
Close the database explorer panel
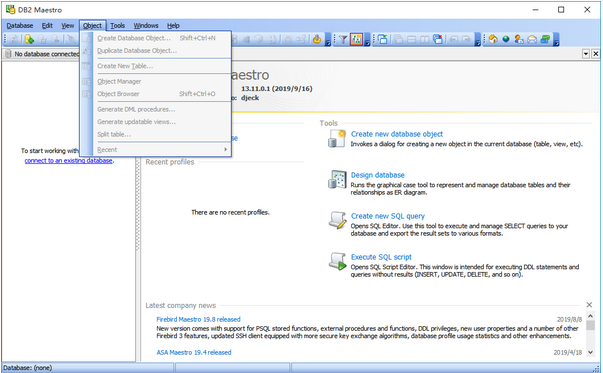[595, 54]
